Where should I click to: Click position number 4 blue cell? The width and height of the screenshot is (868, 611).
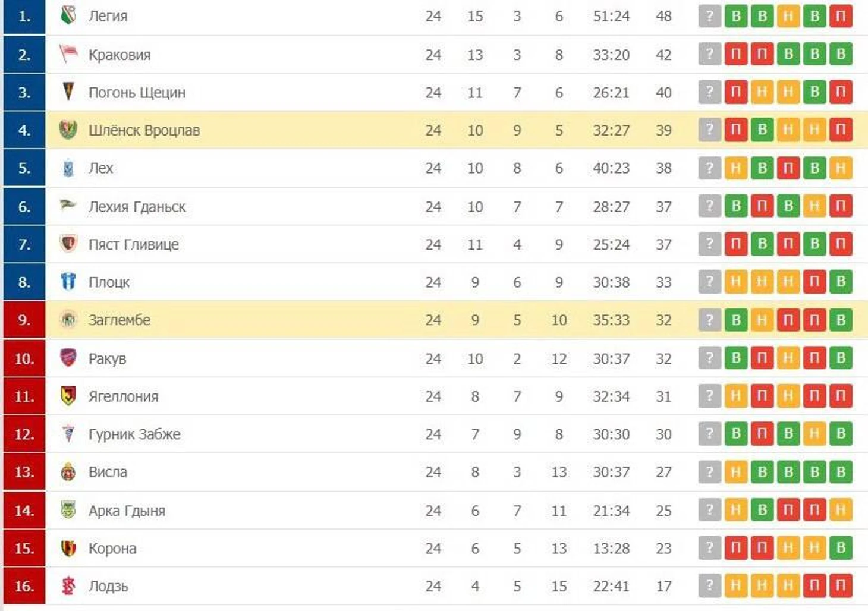24,130
